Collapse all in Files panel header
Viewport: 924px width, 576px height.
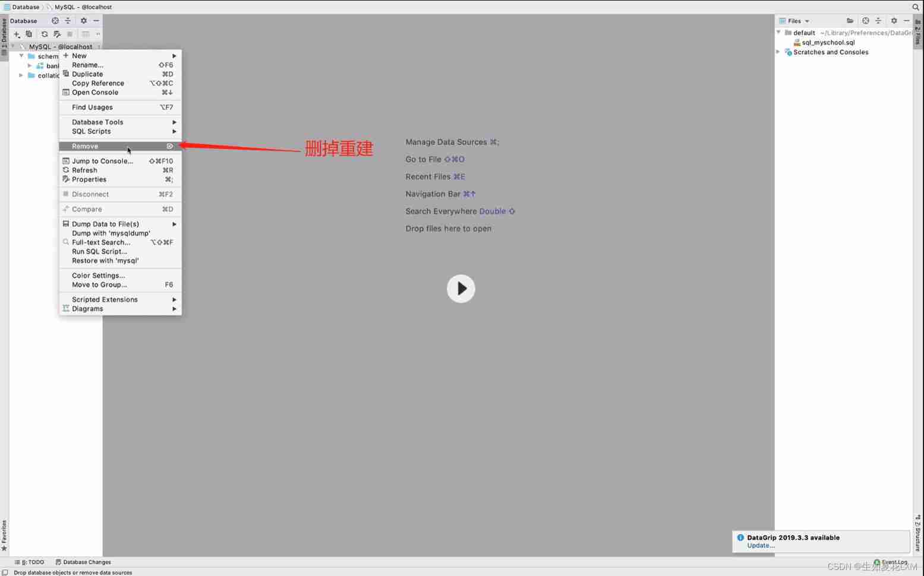(x=878, y=21)
